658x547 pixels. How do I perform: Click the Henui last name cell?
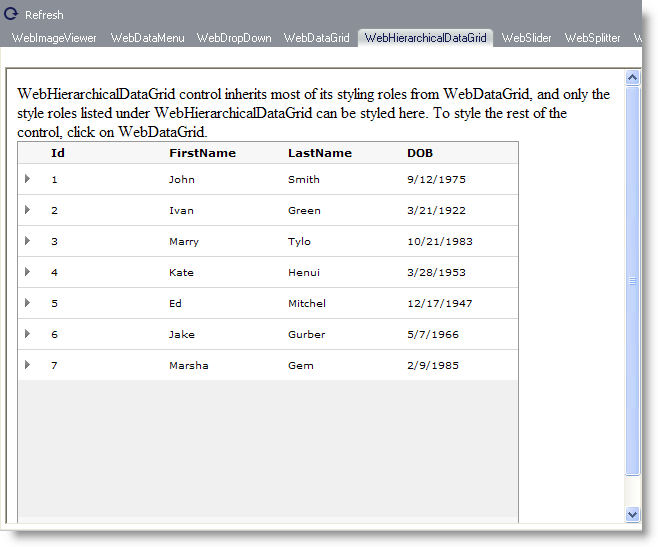tap(304, 273)
